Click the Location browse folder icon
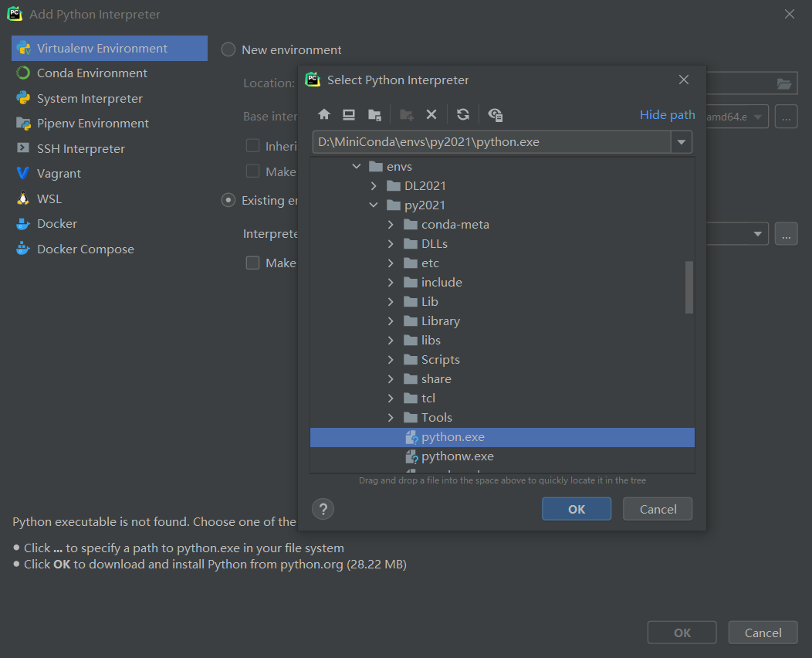Viewport: 812px width, 658px height. click(784, 83)
